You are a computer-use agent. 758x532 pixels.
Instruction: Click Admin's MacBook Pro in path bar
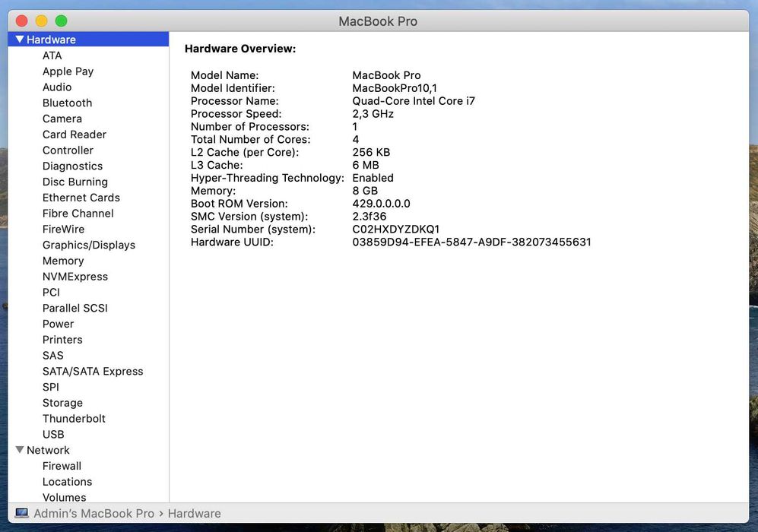[x=94, y=513]
